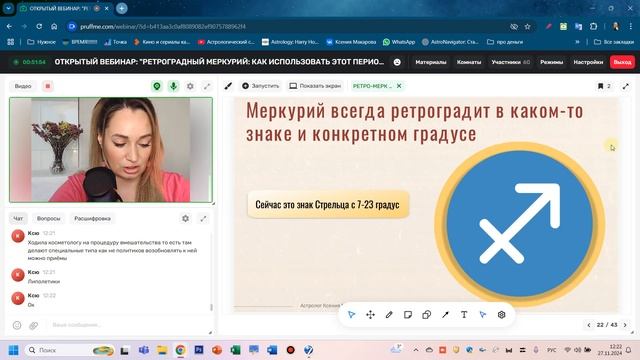Viewport: 640px width, 360px height.
Task: Select the sticky note tool
Action: [408, 315]
